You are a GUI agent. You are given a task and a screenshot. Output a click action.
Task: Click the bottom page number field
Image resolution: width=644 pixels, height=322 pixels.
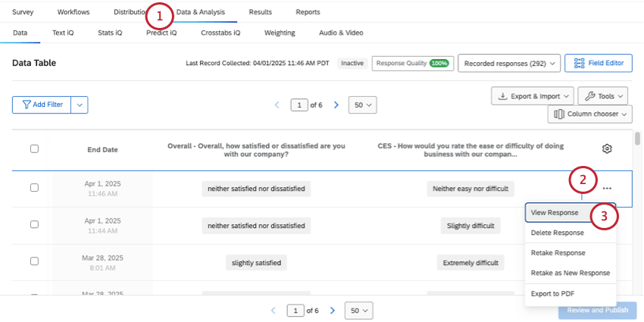coord(296,310)
